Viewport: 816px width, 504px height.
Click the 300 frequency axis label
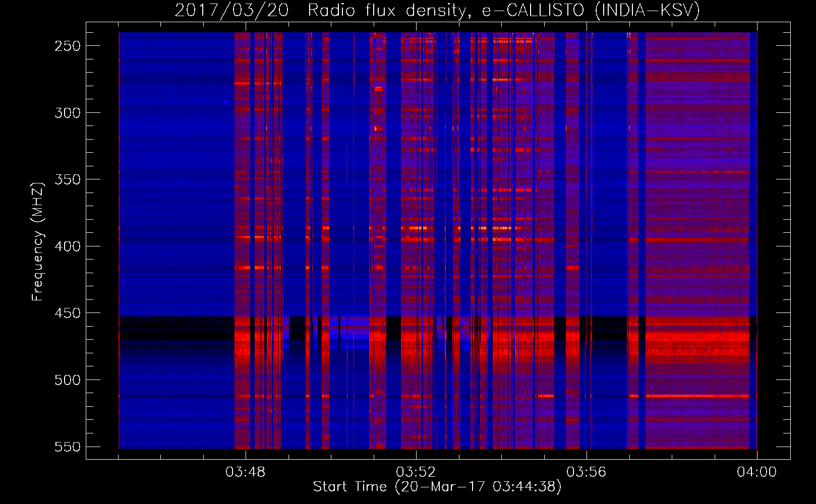(x=68, y=113)
